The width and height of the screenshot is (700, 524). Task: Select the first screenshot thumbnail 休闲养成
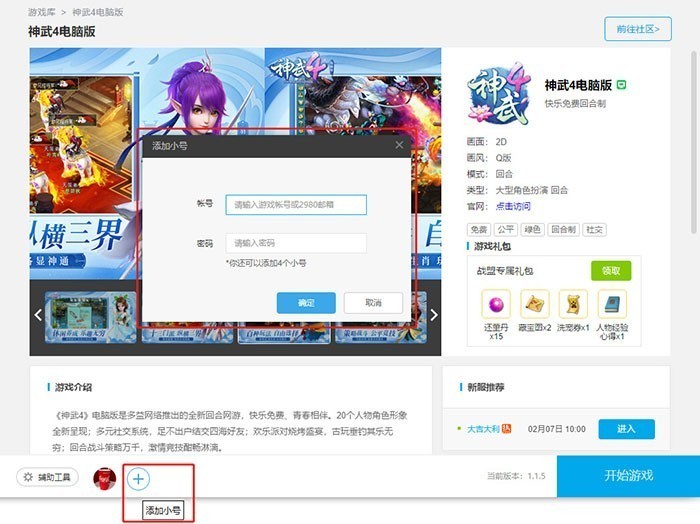pyautogui.click(x=91, y=317)
